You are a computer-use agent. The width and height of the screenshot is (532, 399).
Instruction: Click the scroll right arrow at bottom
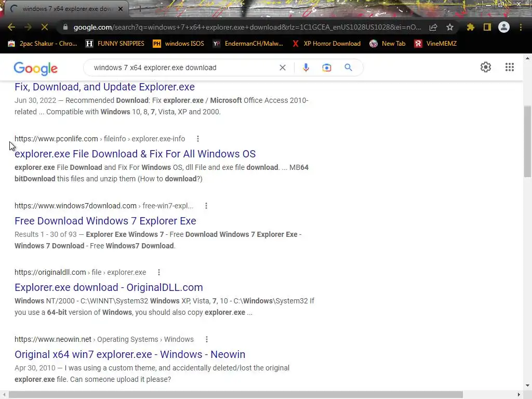(x=519, y=395)
